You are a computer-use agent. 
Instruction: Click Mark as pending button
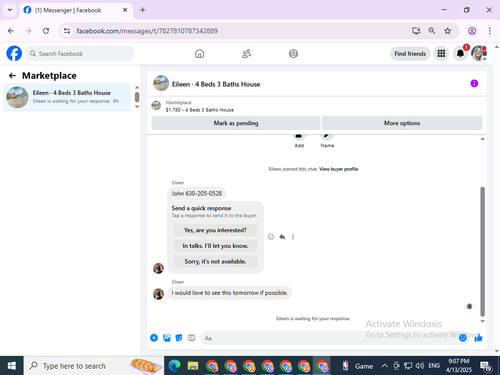tap(236, 123)
